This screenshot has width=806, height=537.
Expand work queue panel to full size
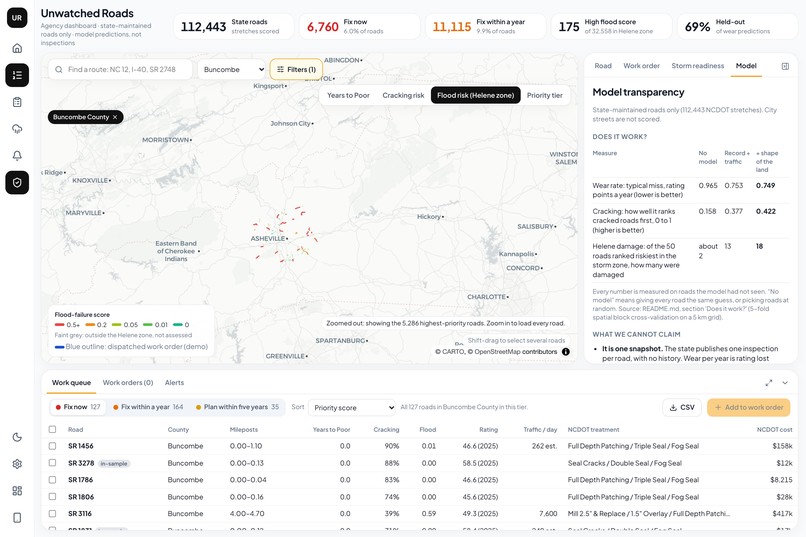coord(769,383)
